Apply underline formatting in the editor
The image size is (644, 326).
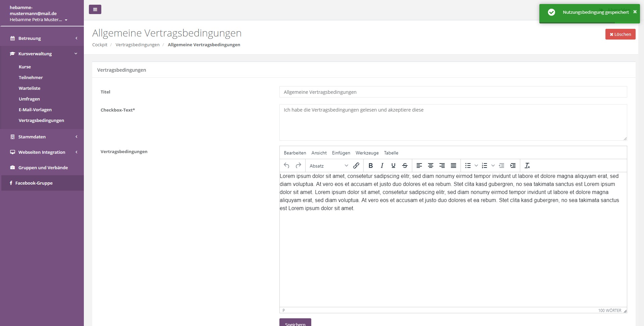(x=393, y=166)
